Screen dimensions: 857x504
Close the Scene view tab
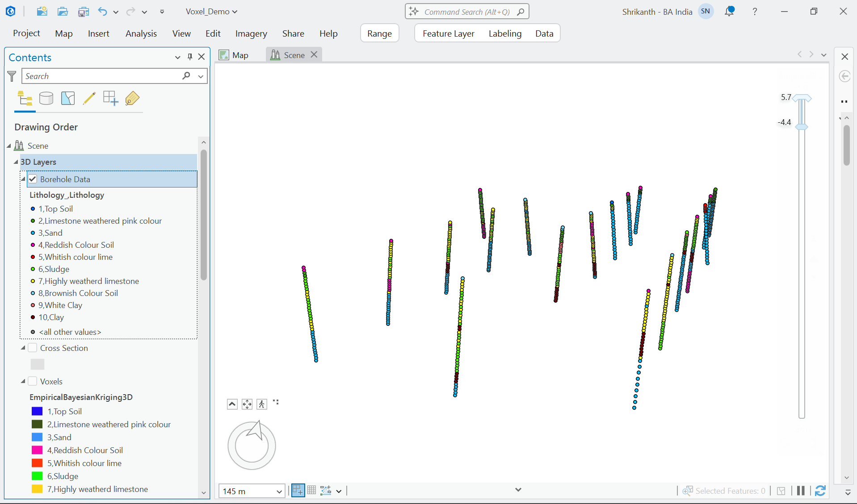coord(314,54)
